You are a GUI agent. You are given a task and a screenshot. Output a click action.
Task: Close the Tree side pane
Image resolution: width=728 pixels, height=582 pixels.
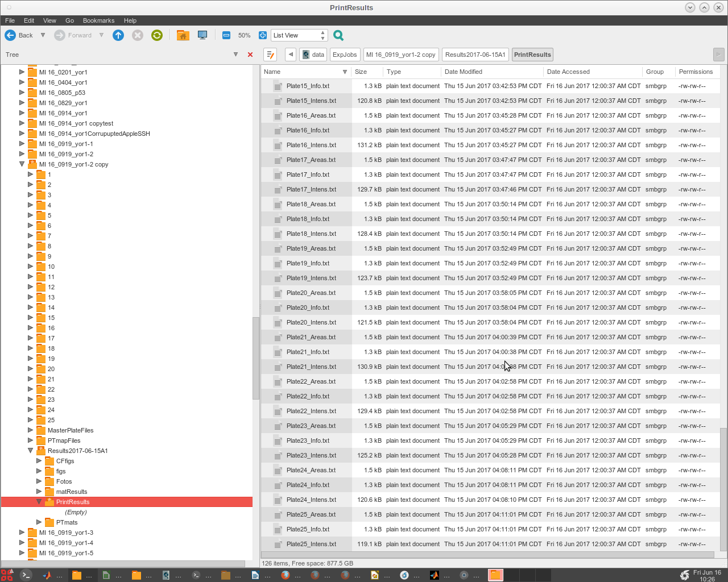pyautogui.click(x=250, y=55)
